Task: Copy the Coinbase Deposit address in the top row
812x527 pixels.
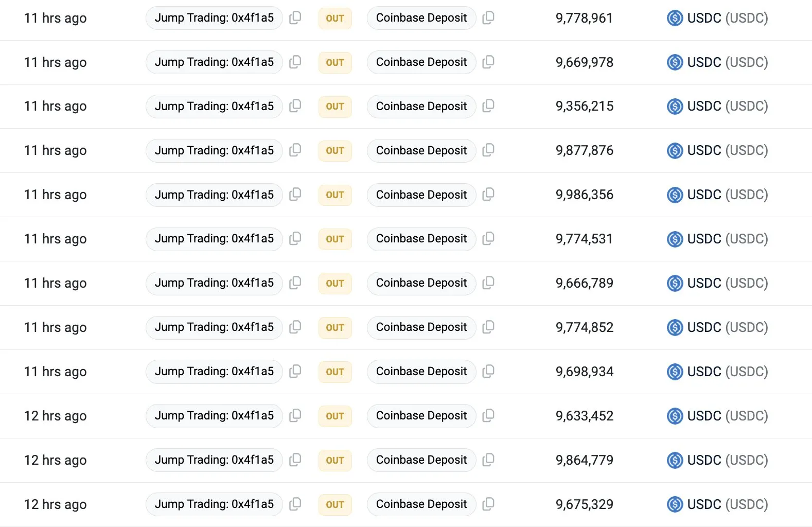Action: pos(488,17)
